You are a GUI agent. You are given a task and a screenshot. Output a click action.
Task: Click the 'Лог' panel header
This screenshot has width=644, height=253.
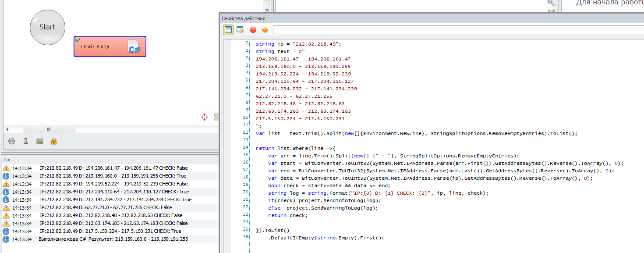pyautogui.click(x=7, y=160)
